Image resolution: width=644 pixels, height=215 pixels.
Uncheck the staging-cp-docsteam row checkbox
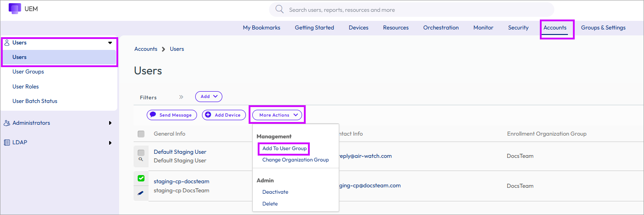141,178
